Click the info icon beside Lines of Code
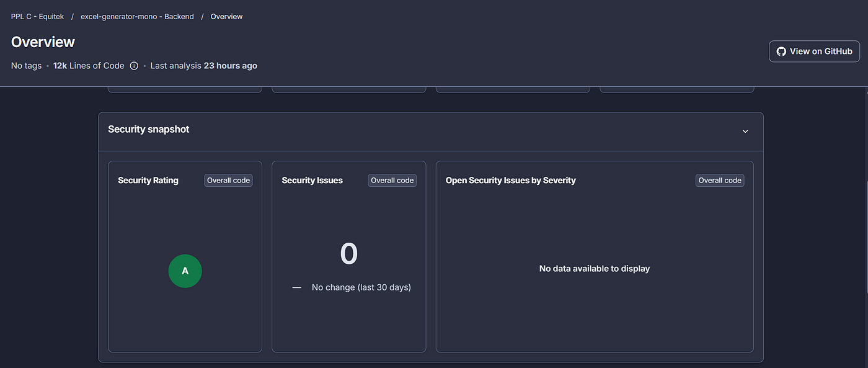Viewport: 868px width, 368px height. [134, 66]
